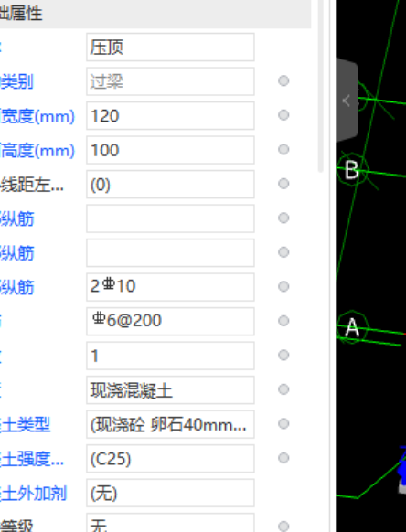Toggle the radio dot beside 6@200
Screen dimensions: 406x532
coord(283,321)
